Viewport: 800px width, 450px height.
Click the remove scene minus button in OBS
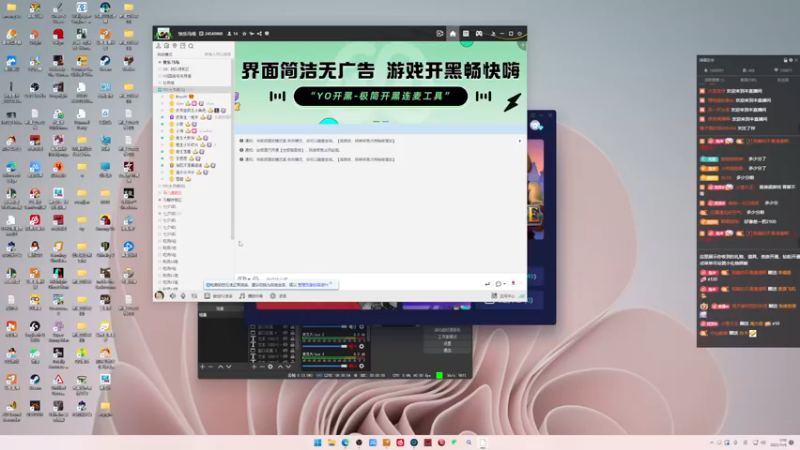(x=210, y=366)
